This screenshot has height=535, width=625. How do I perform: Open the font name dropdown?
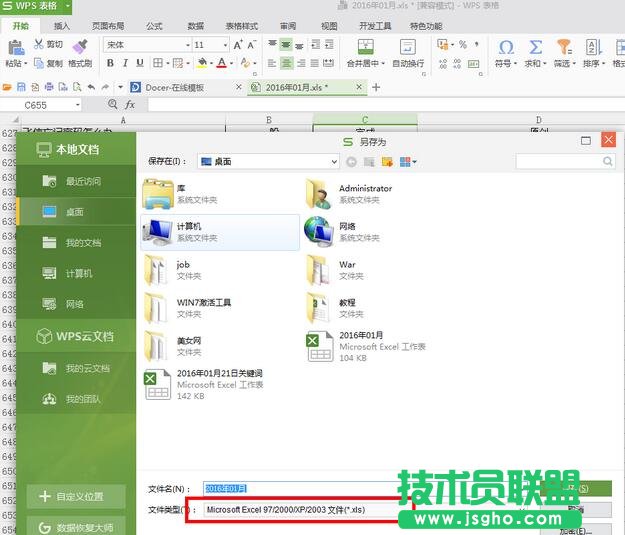coord(187,45)
